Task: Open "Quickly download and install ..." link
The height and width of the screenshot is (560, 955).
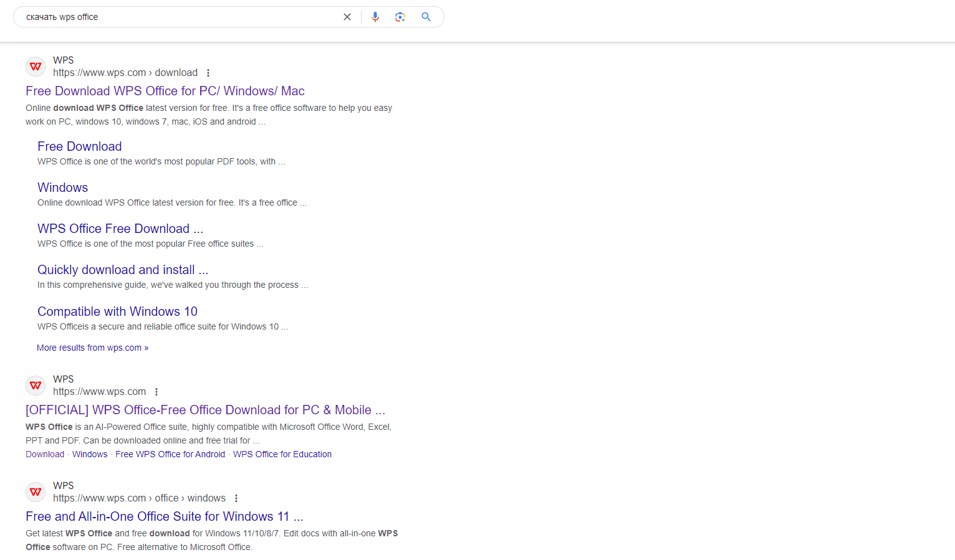Action: pyautogui.click(x=122, y=270)
